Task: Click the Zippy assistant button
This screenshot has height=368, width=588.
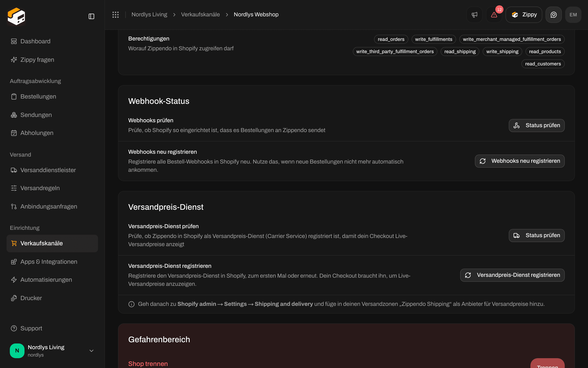Action: 524,15
